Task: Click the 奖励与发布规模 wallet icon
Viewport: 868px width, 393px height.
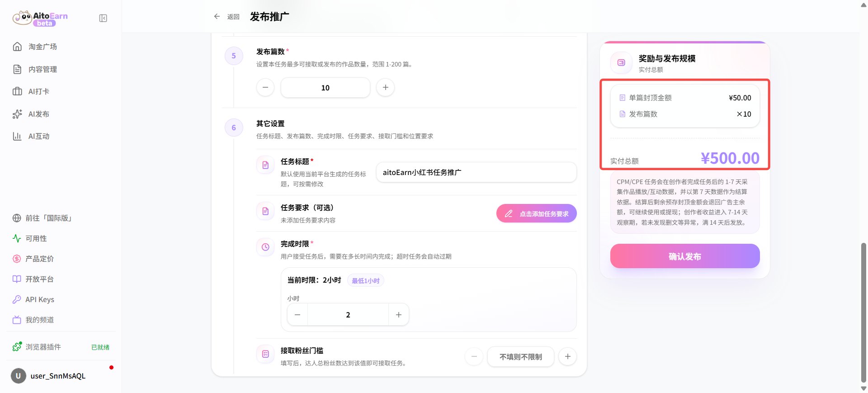Action: coord(622,63)
